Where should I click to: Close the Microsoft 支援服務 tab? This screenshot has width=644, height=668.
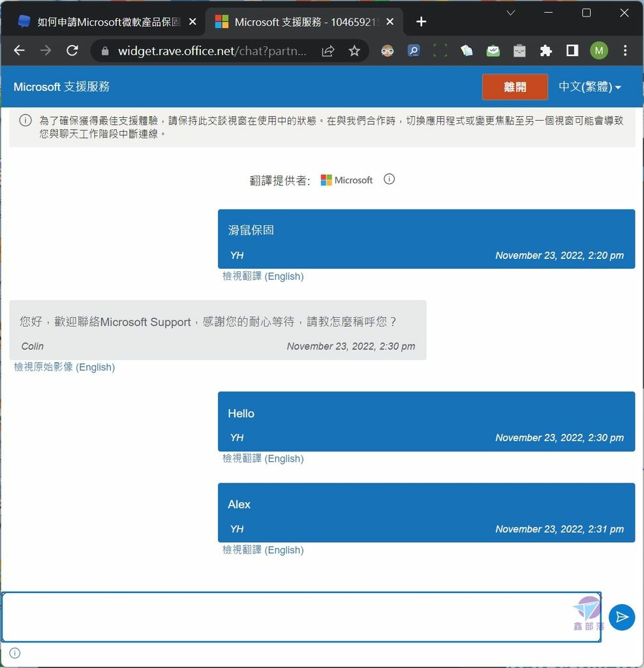point(390,22)
